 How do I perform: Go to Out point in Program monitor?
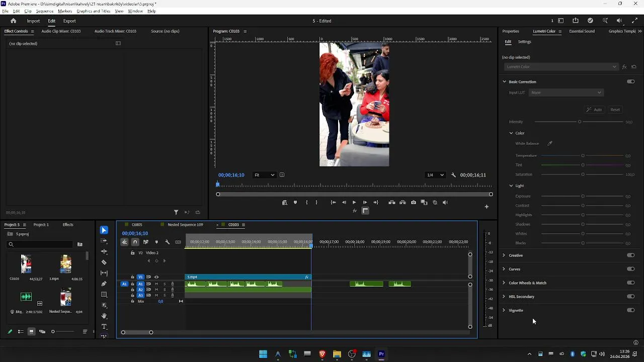[376, 203]
